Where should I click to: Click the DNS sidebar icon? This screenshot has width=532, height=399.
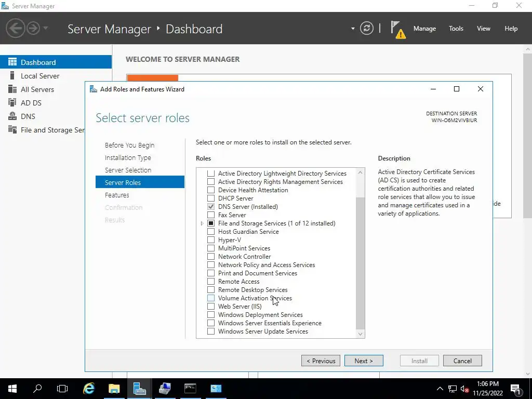(x=12, y=116)
